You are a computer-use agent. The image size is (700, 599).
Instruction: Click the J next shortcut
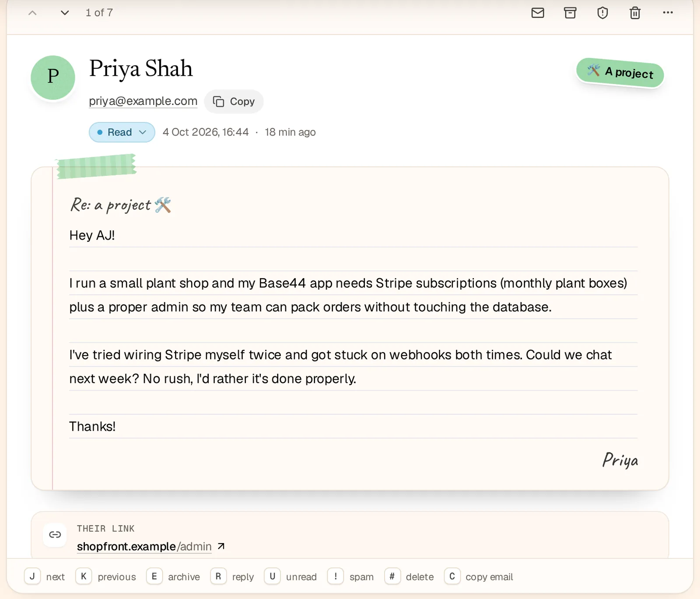point(45,576)
